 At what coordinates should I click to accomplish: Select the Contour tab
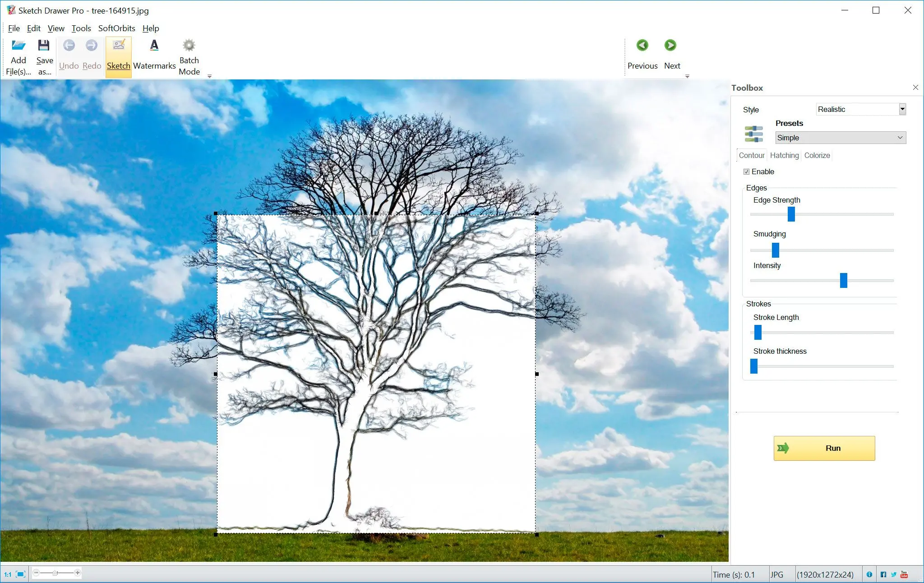click(751, 155)
